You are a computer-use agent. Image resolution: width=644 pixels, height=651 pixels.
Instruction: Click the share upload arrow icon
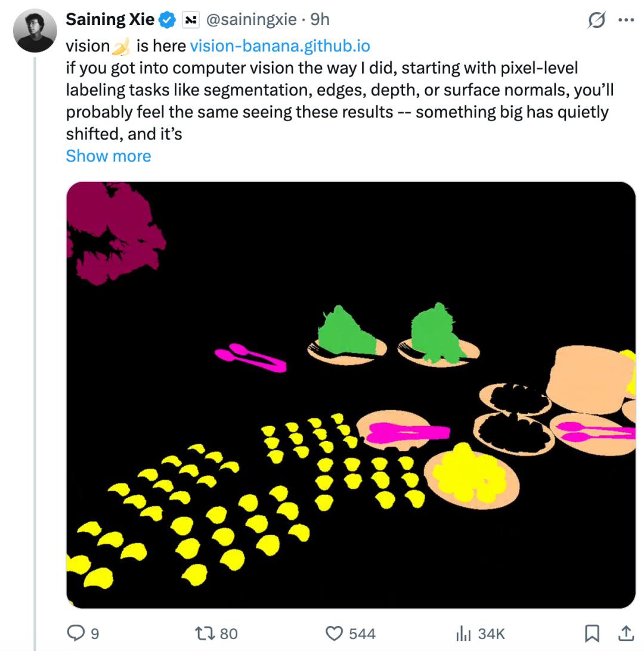click(x=627, y=633)
